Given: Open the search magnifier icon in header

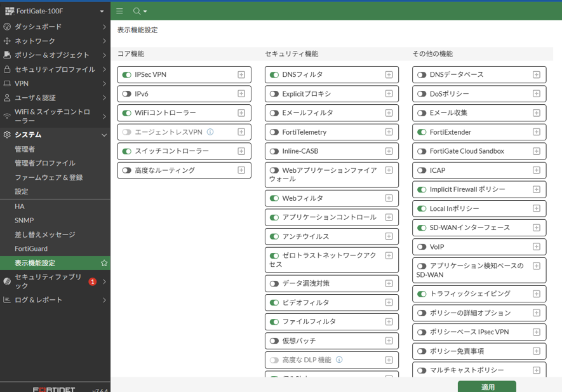Looking at the screenshot, I should pos(137,11).
